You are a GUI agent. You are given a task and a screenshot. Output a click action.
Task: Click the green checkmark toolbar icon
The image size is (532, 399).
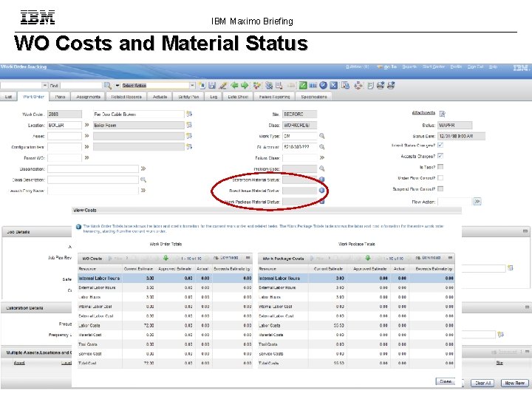(303, 86)
